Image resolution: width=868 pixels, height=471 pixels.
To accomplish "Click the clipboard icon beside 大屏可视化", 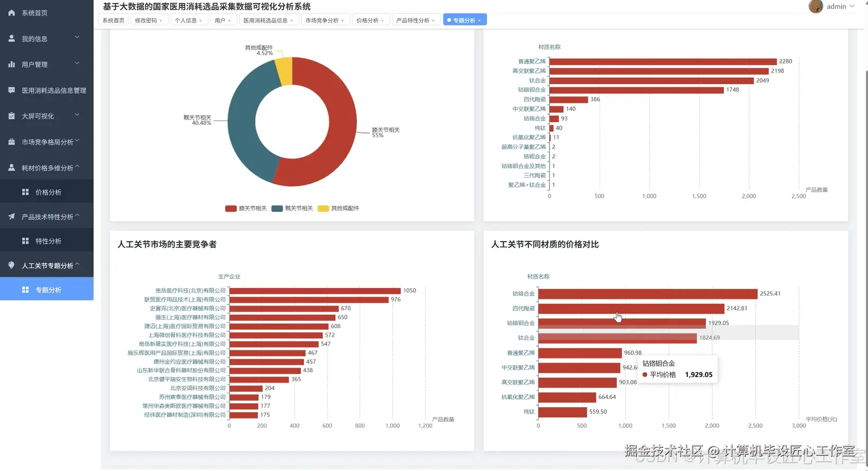I will [x=12, y=115].
